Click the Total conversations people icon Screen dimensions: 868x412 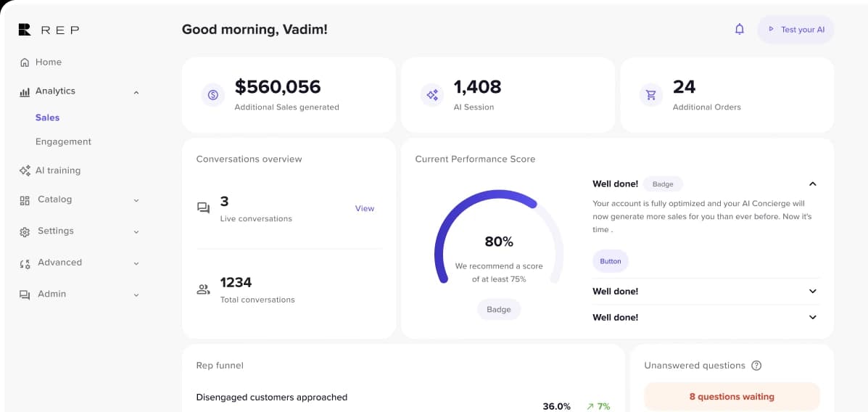click(203, 289)
